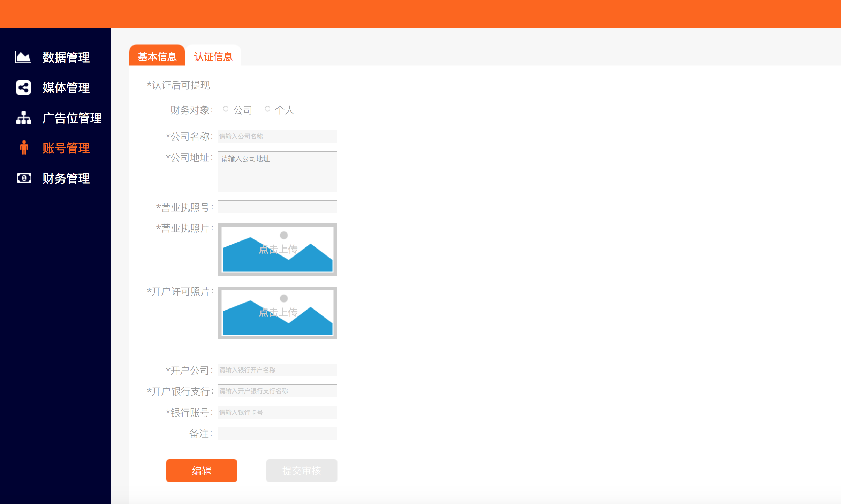This screenshot has width=841, height=504.
Task: Click the 银行账号 input field
Action: click(x=277, y=412)
